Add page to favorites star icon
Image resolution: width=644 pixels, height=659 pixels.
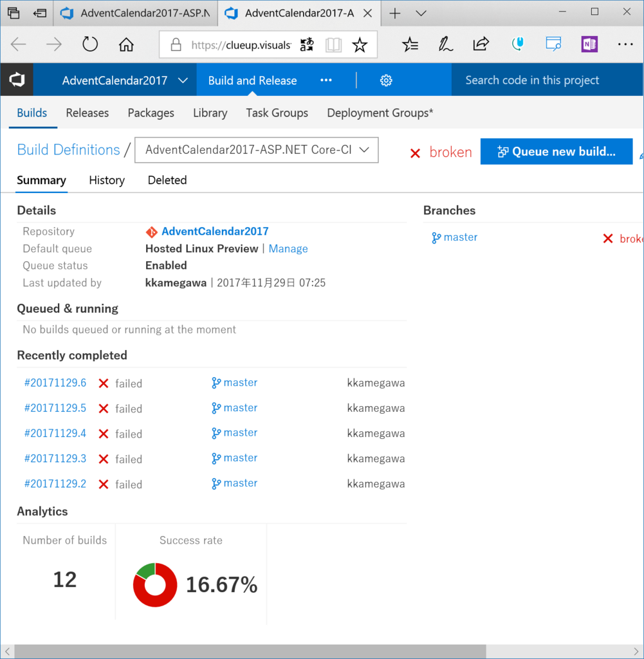[360, 44]
